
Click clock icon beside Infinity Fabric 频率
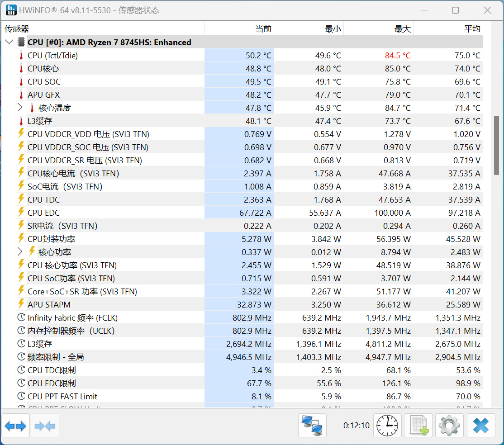tap(21, 317)
